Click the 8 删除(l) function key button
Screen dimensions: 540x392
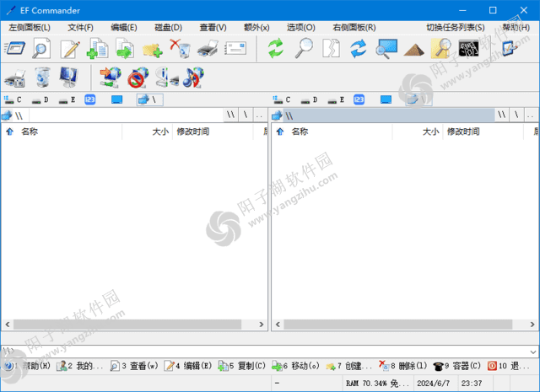coord(403,366)
